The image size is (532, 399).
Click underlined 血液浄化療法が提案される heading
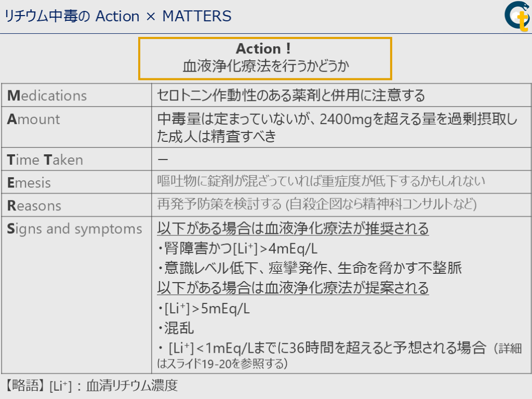point(293,288)
